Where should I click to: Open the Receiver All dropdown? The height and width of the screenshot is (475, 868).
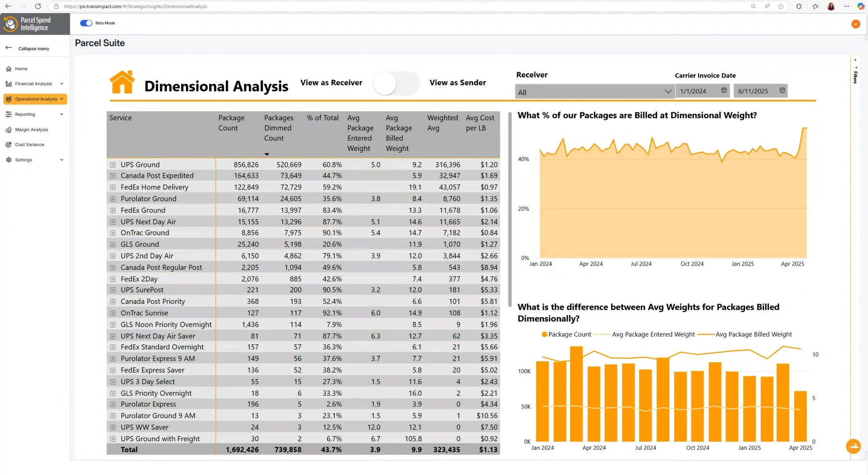[594, 91]
